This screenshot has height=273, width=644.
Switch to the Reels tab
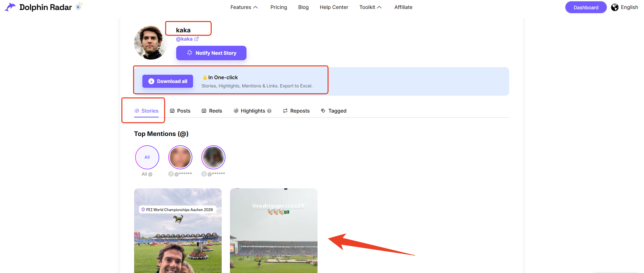tap(212, 111)
